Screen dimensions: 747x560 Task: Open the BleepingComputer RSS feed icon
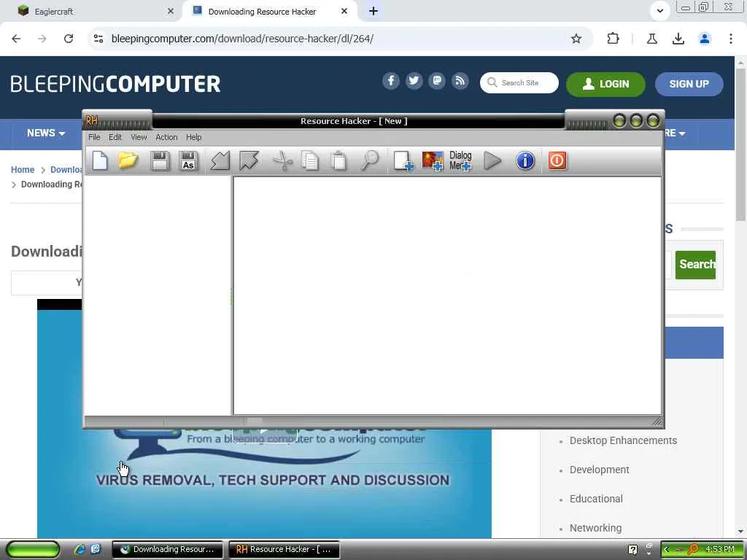(460, 81)
